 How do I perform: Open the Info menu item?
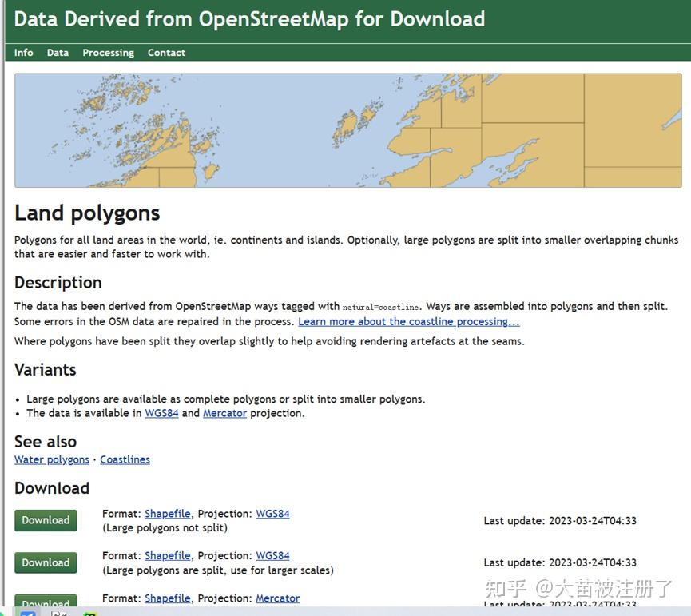[23, 53]
